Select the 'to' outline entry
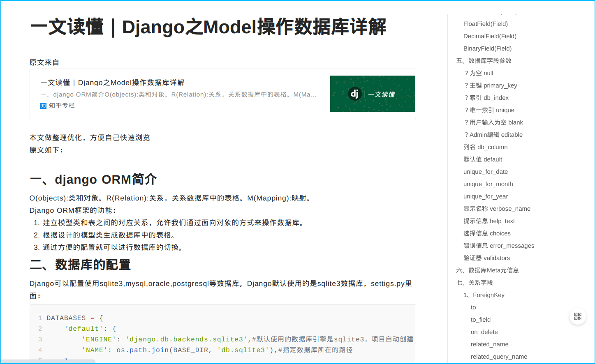Viewport: 595px width, 364px height. click(x=473, y=307)
